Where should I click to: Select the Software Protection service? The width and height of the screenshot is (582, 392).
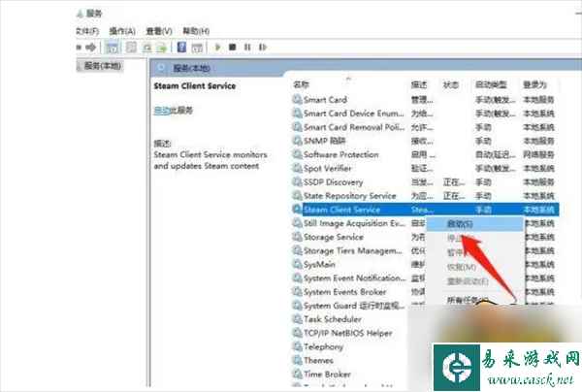[x=424, y=154]
